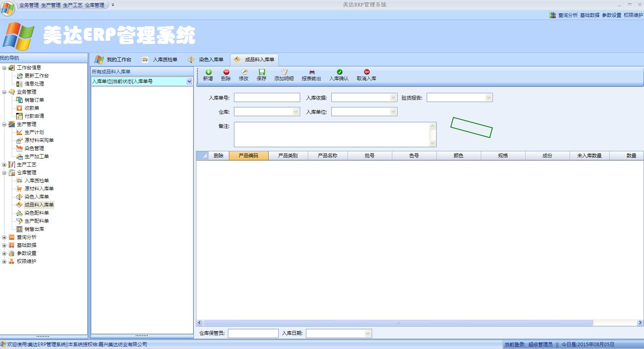644x349 pixels.
Task: Open the 入库依据 dropdown
Action: (393, 98)
